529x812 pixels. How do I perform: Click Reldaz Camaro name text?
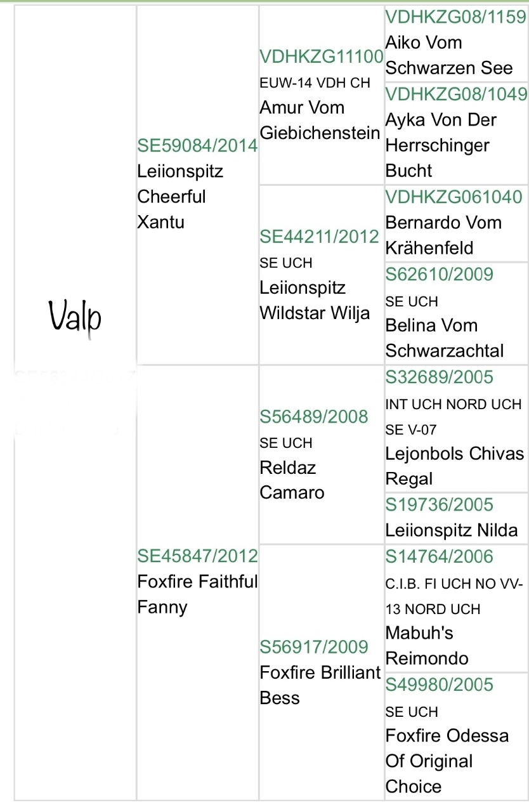(292, 480)
